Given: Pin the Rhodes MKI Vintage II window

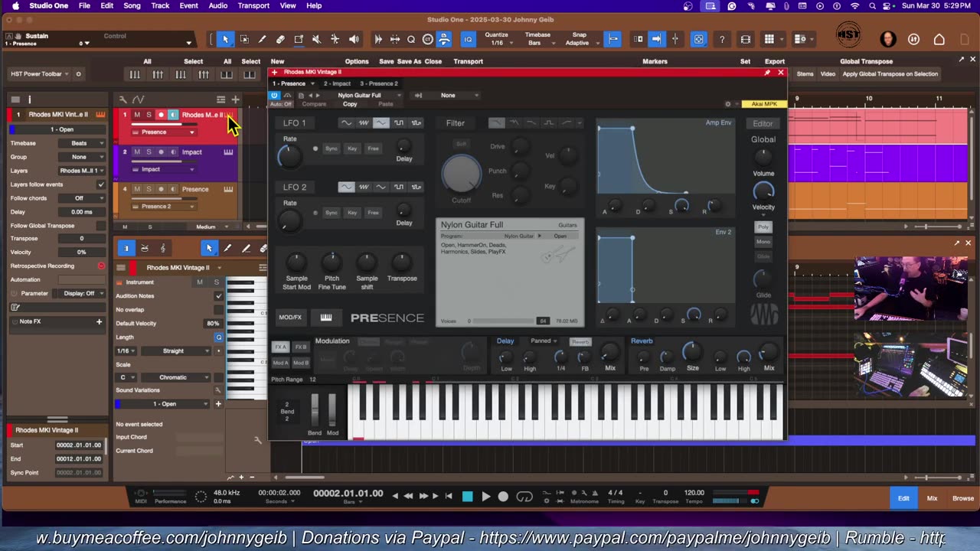Looking at the screenshot, I should (x=767, y=73).
